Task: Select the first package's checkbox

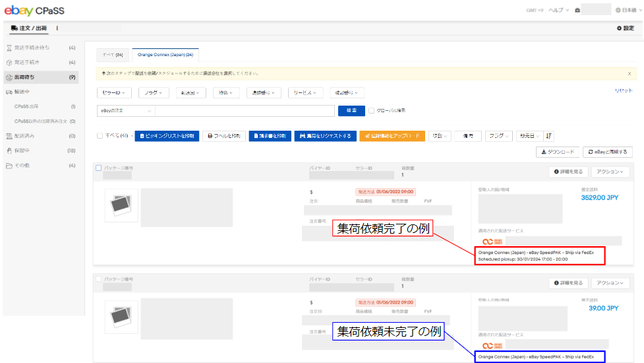Action: click(x=99, y=168)
